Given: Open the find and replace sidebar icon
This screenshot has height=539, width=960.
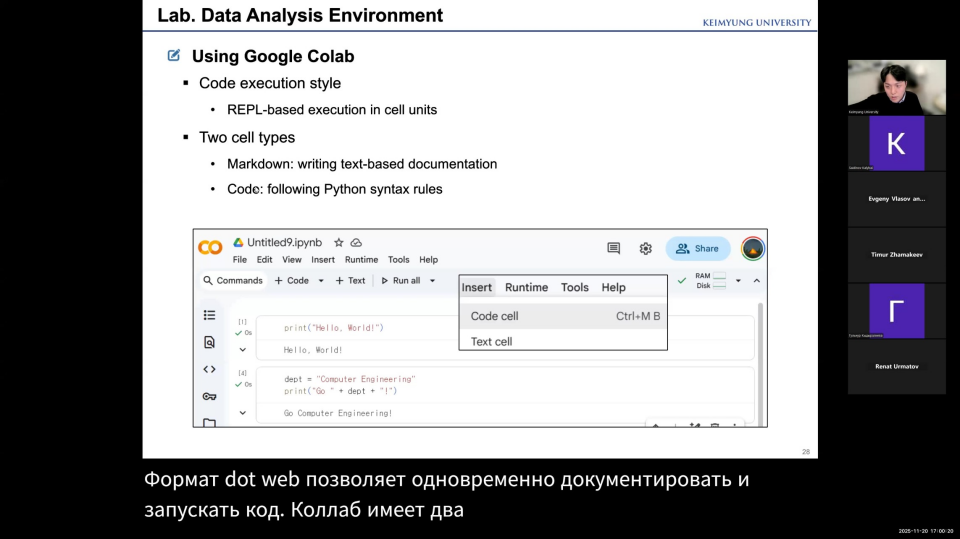Looking at the screenshot, I should click(x=209, y=342).
